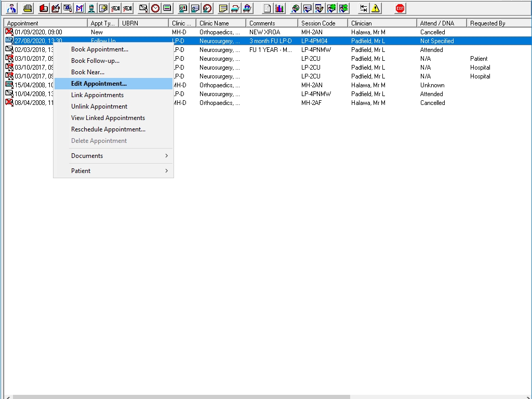Click the red book toolbar icon

pyautogui.click(x=44, y=8)
